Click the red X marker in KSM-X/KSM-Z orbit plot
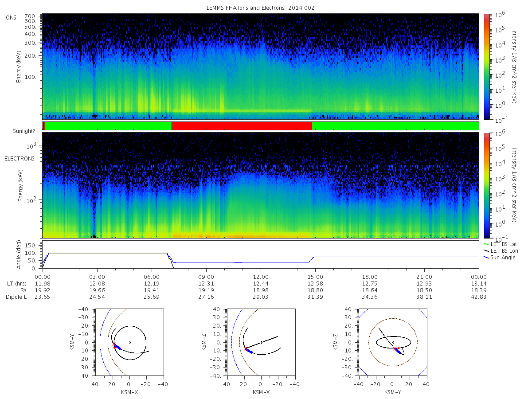This screenshot has height=399, width=532. (x=246, y=348)
